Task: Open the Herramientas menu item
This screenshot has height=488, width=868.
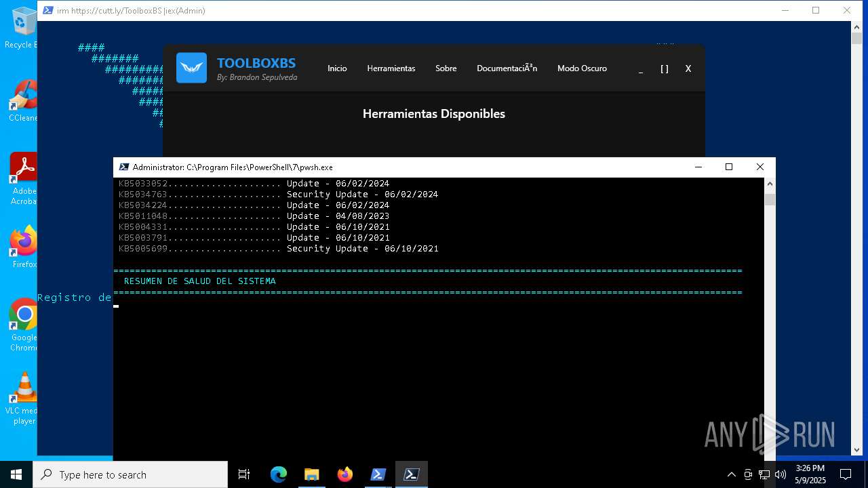Action: coord(391,68)
